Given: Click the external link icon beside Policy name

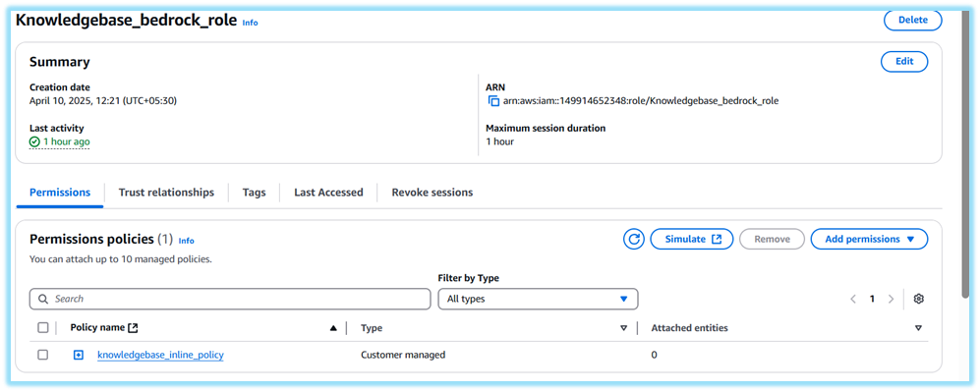Looking at the screenshot, I should tap(133, 328).
